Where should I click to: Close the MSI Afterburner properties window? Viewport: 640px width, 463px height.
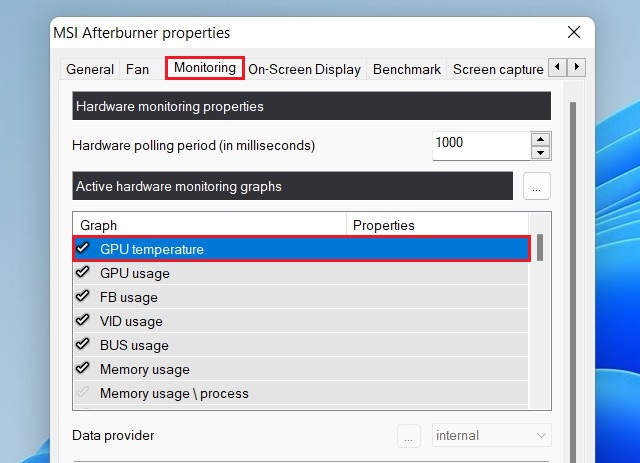coord(574,32)
